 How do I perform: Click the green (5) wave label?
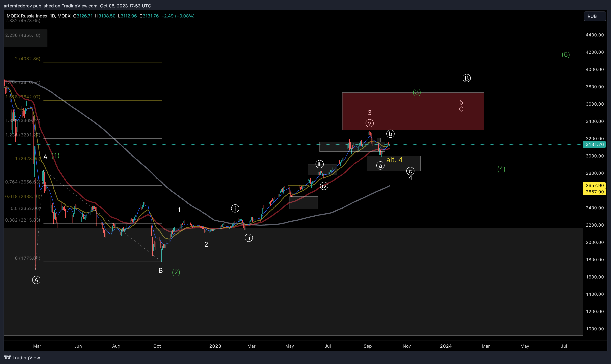(x=566, y=54)
